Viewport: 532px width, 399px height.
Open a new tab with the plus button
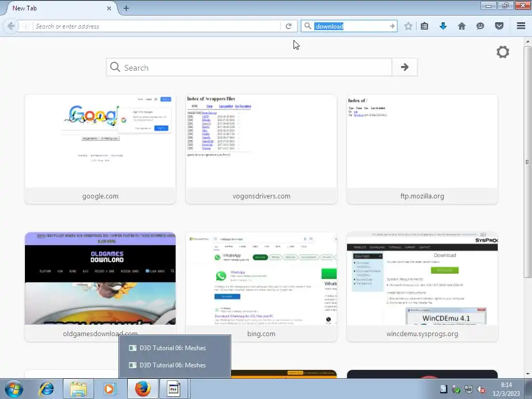(x=126, y=8)
